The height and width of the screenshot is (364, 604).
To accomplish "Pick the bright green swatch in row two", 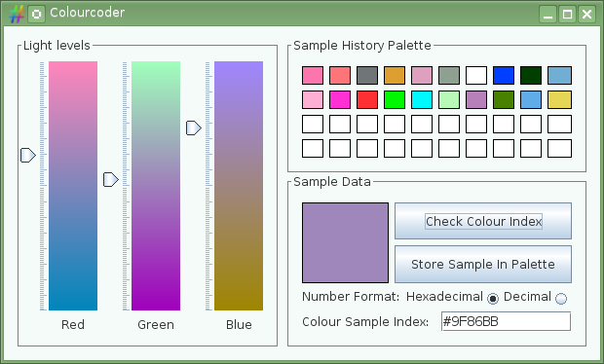I will coord(395,99).
